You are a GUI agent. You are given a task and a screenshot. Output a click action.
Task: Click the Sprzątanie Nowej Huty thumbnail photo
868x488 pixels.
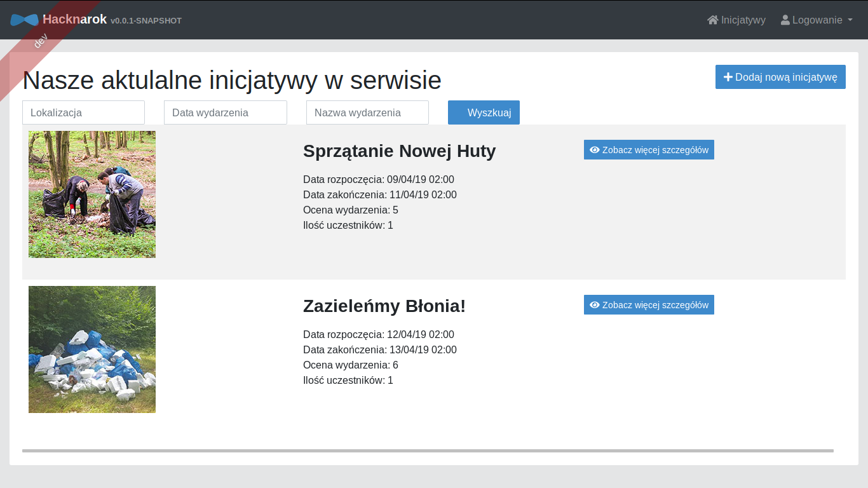point(92,194)
